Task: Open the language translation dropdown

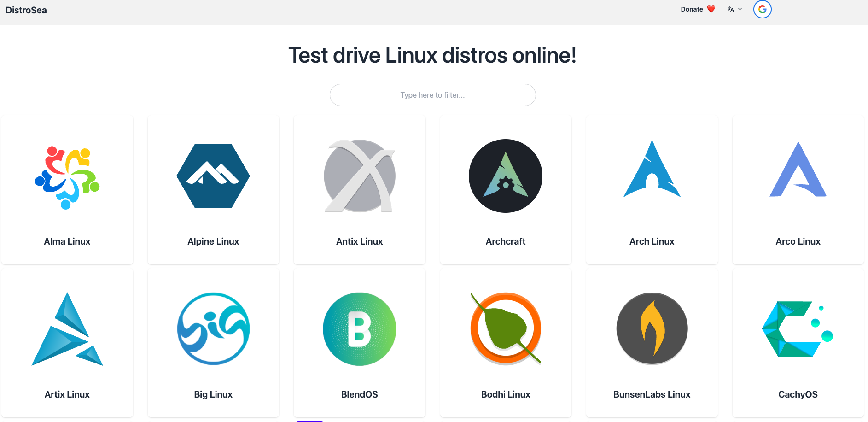Action: coord(731,9)
